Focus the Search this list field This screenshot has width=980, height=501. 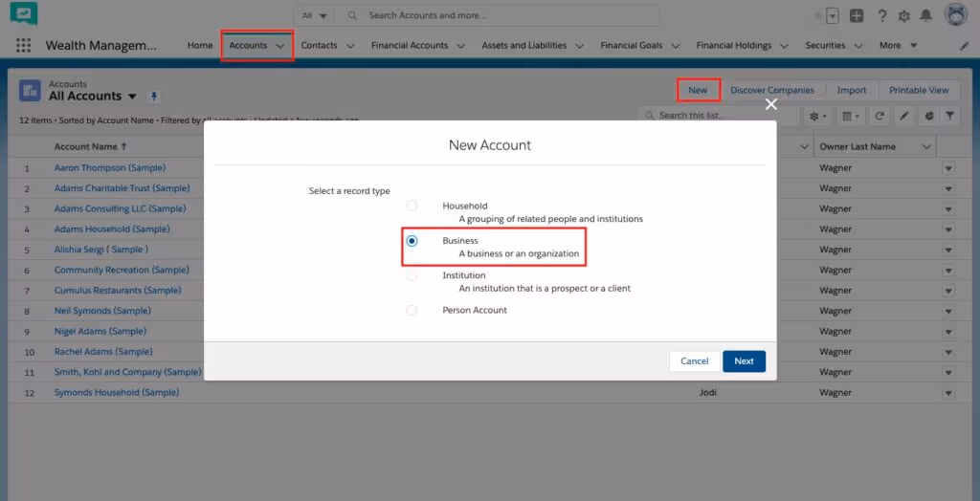pyautogui.click(x=720, y=117)
